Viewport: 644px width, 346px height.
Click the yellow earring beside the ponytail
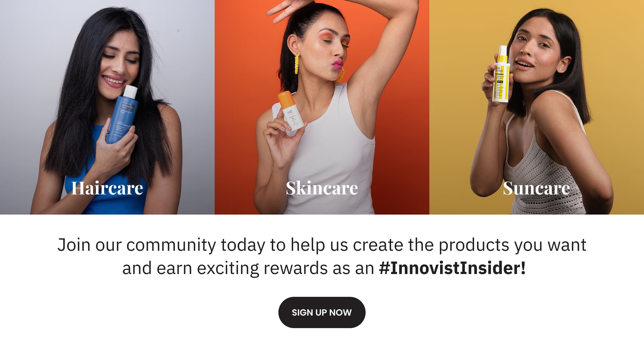click(x=297, y=64)
